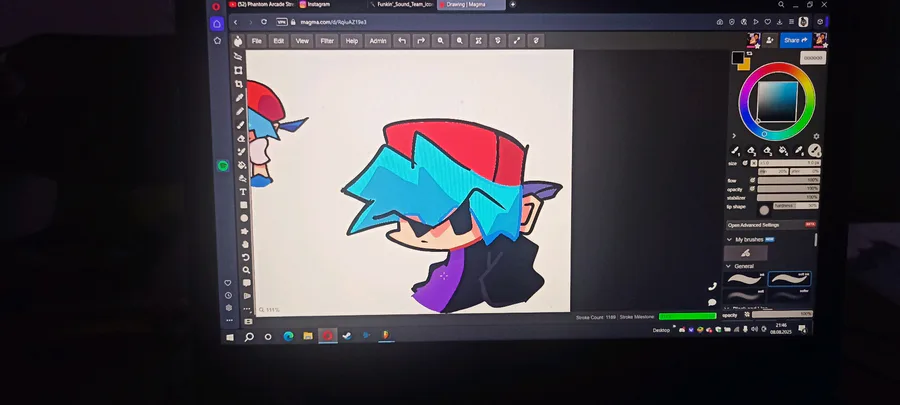Reload the browser page
The width and height of the screenshot is (900, 405).
click(x=263, y=22)
